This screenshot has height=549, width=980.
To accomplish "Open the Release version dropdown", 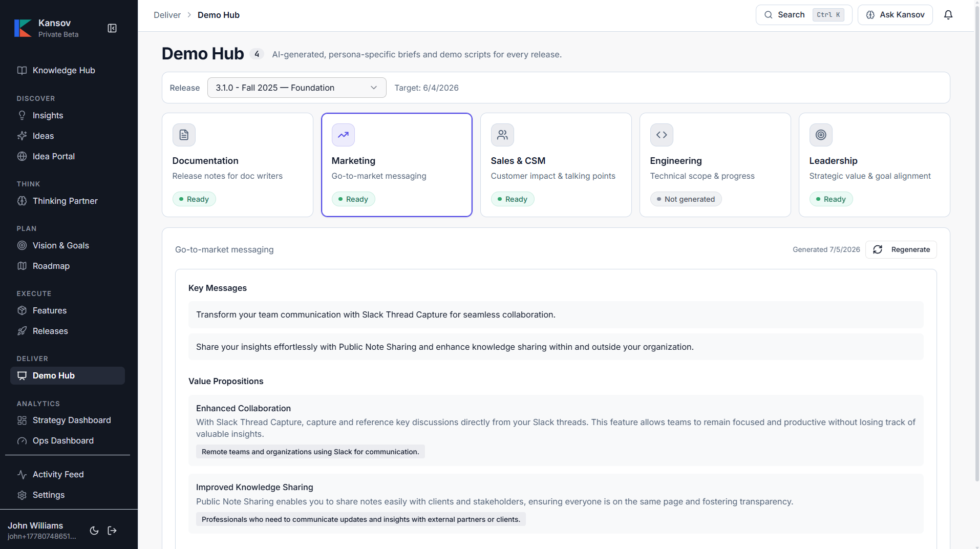I will (296, 88).
